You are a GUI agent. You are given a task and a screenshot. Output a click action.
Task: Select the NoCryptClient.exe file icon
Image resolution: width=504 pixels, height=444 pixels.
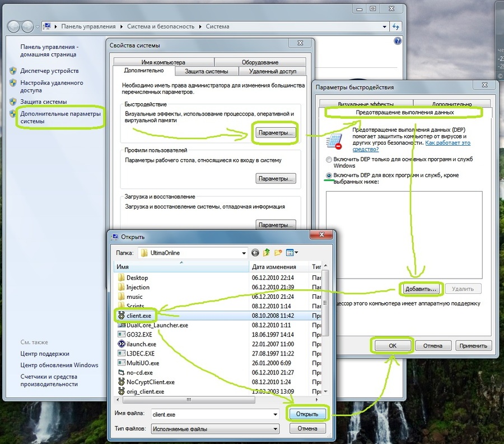point(121,382)
